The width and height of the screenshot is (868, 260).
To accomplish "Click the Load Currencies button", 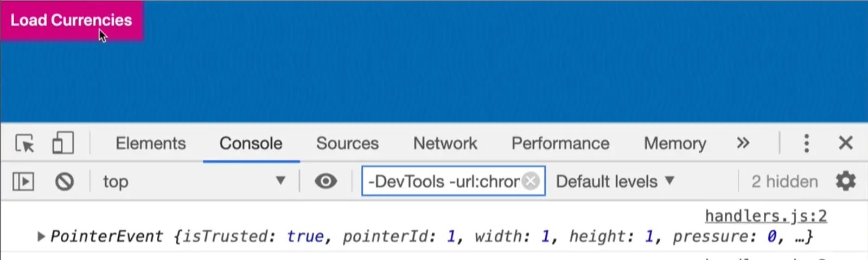I will click(x=72, y=21).
